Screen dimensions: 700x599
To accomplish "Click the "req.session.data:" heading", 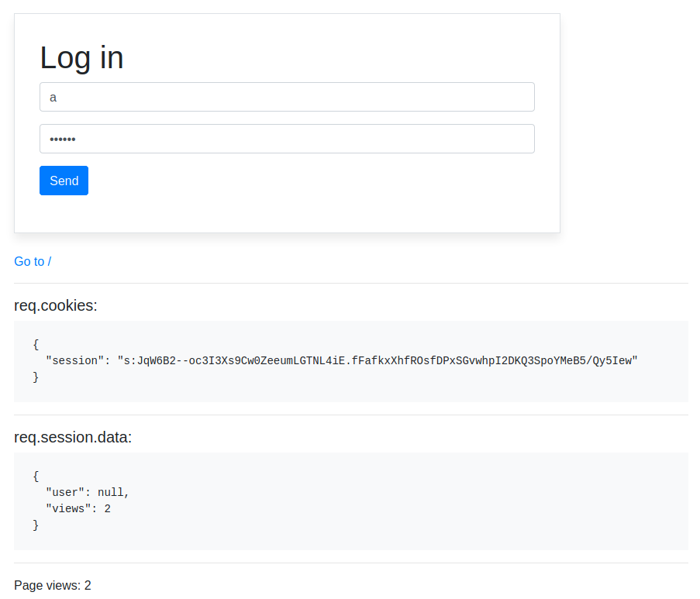I will click(73, 437).
